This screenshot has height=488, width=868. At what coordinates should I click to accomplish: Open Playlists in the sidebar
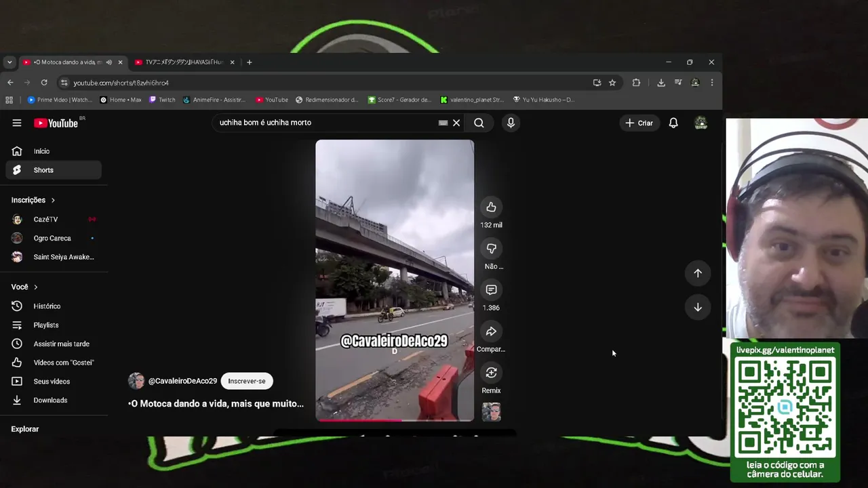click(x=54, y=325)
